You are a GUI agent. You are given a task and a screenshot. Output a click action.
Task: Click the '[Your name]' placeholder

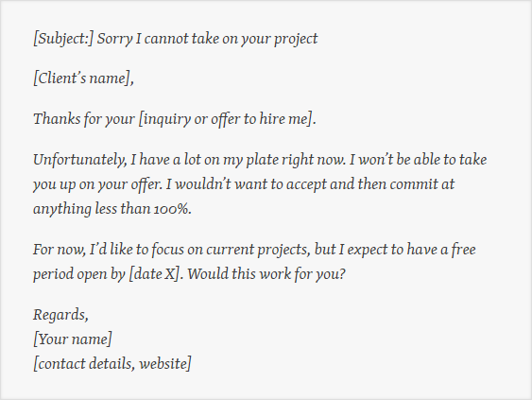click(x=73, y=339)
